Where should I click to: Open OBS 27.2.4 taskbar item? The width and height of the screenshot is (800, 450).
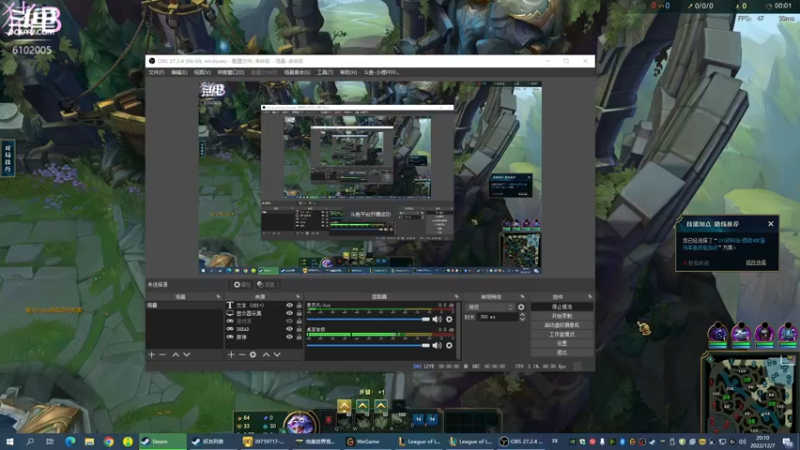point(521,441)
